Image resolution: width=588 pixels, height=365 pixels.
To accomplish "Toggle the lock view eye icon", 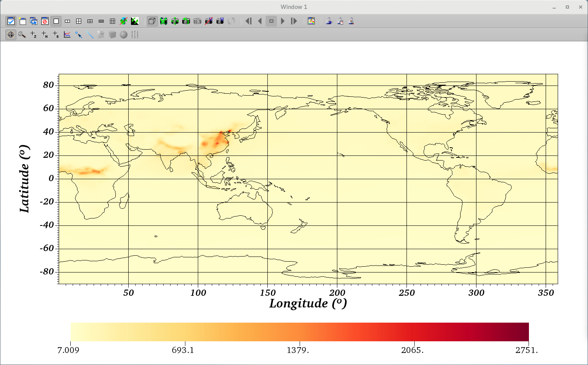I will coord(329,21).
